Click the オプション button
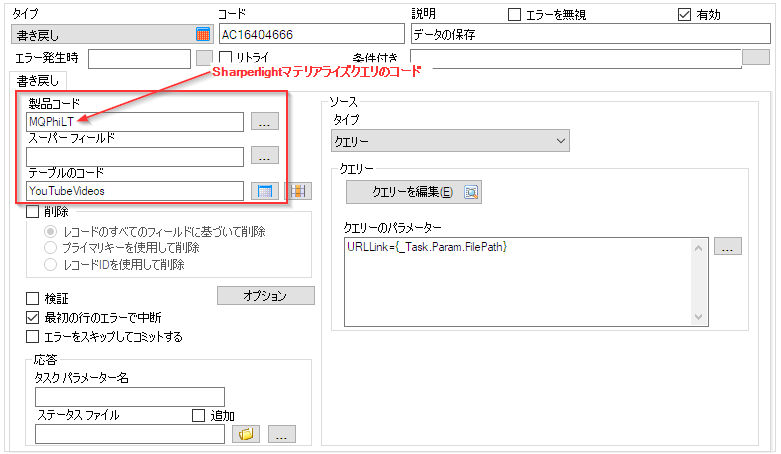Screen dimensions: 781x454 pyautogui.click(x=265, y=296)
